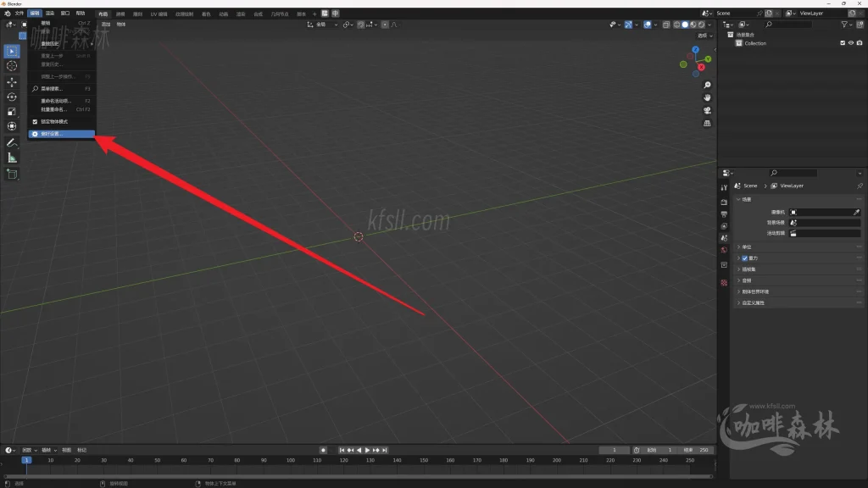
Task: Switch to the UV编辑 workspace tab
Action: pos(159,14)
